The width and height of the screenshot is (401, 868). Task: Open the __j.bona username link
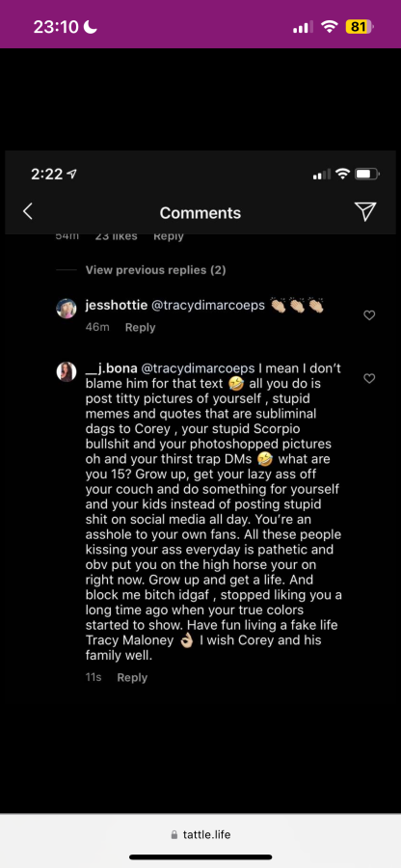[x=111, y=368]
